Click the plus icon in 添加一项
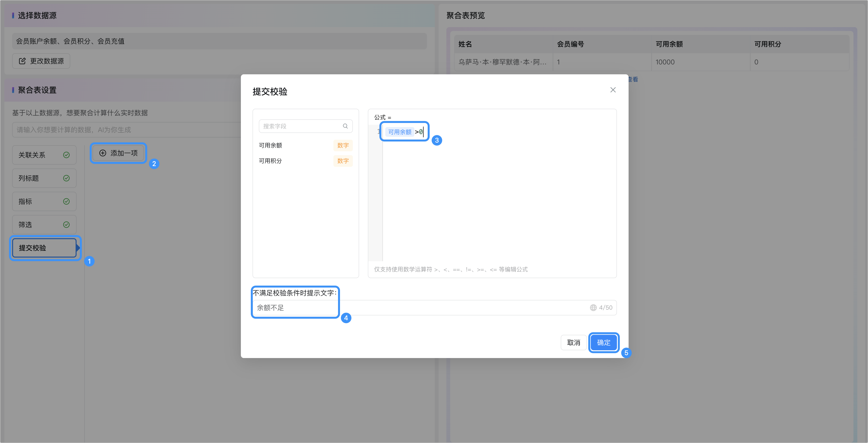Image resolution: width=868 pixels, height=443 pixels. pyautogui.click(x=103, y=153)
